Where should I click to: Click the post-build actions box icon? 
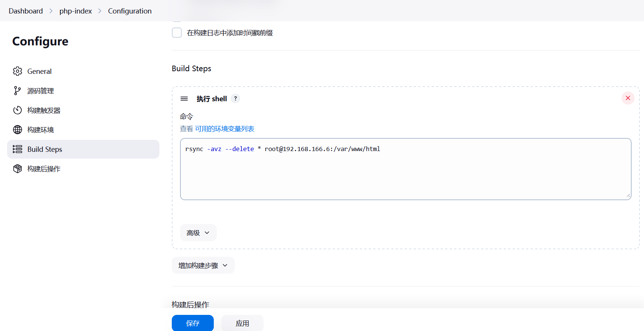pyautogui.click(x=17, y=169)
